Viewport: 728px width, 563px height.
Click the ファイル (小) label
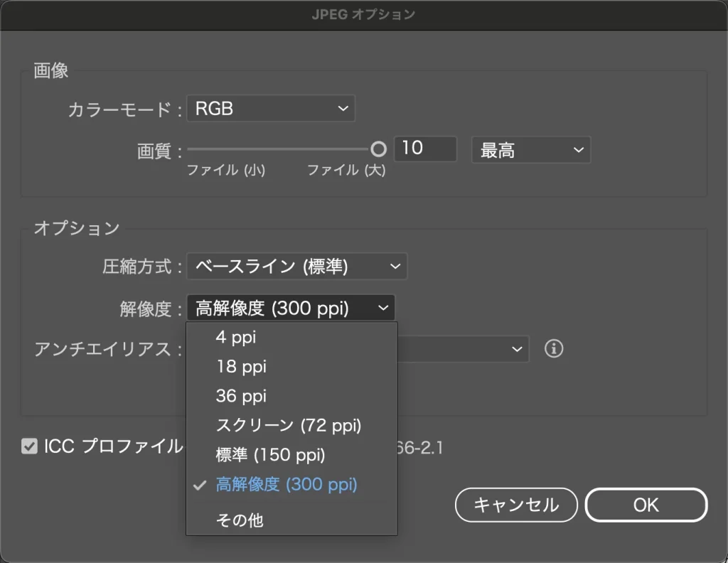pos(225,170)
